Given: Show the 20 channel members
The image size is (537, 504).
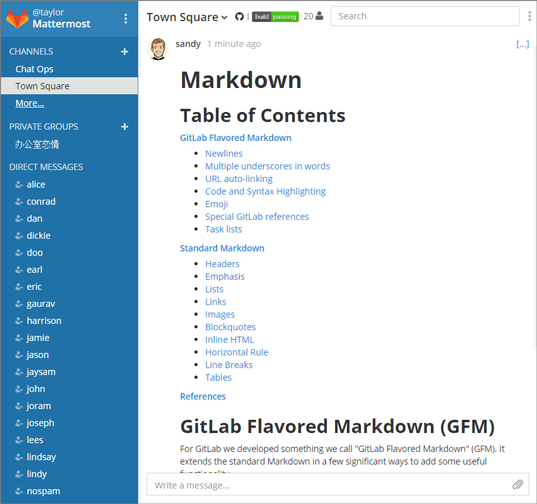Looking at the screenshot, I should (x=313, y=16).
